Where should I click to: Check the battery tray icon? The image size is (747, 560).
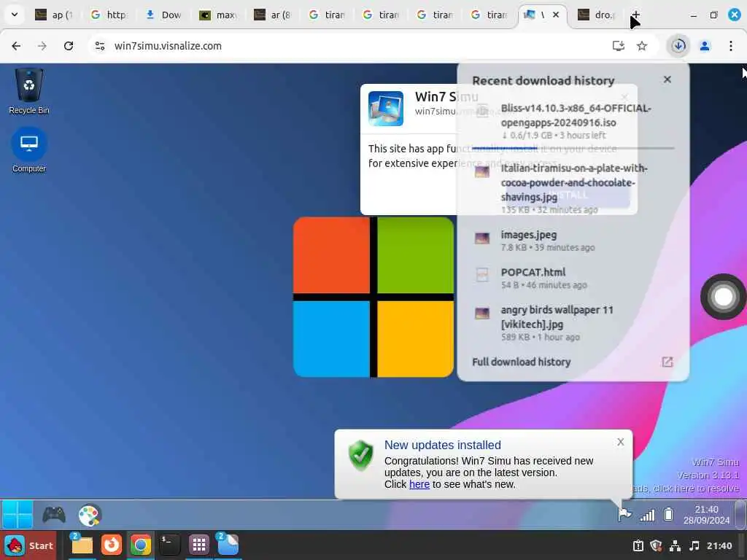668,514
